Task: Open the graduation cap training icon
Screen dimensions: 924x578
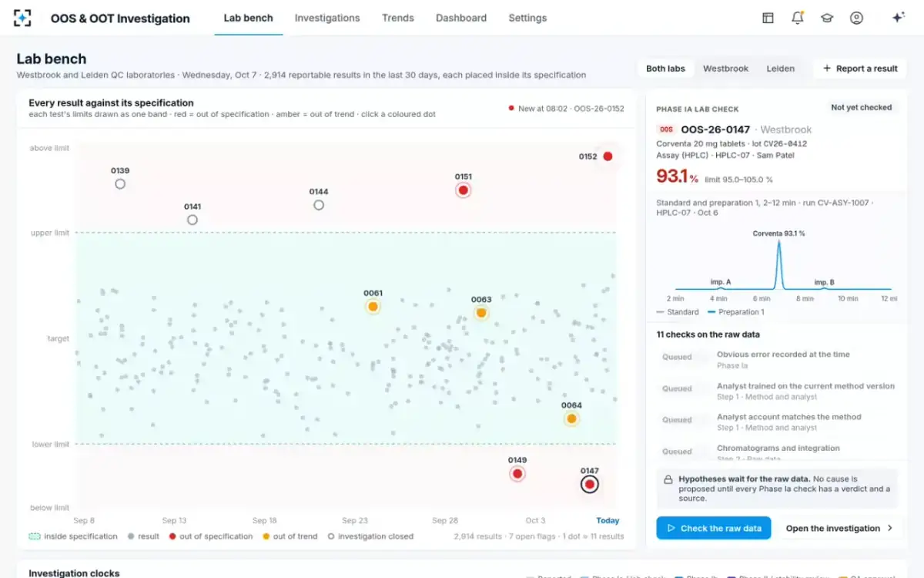Action: pyautogui.click(x=827, y=18)
